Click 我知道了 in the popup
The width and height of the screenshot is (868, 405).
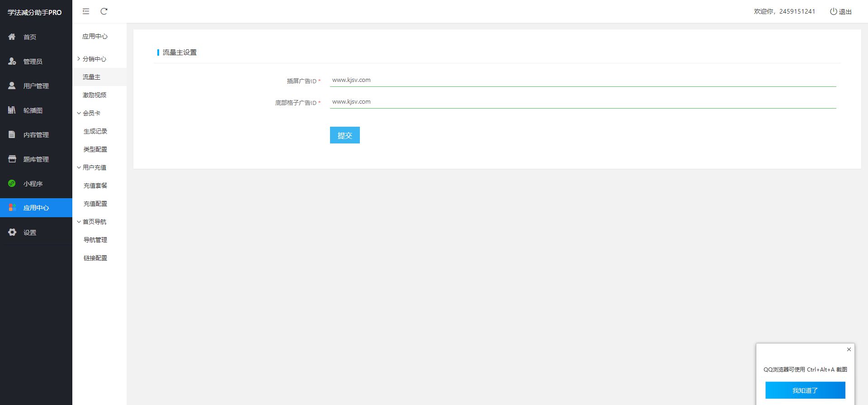pyautogui.click(x=805, y=390)
